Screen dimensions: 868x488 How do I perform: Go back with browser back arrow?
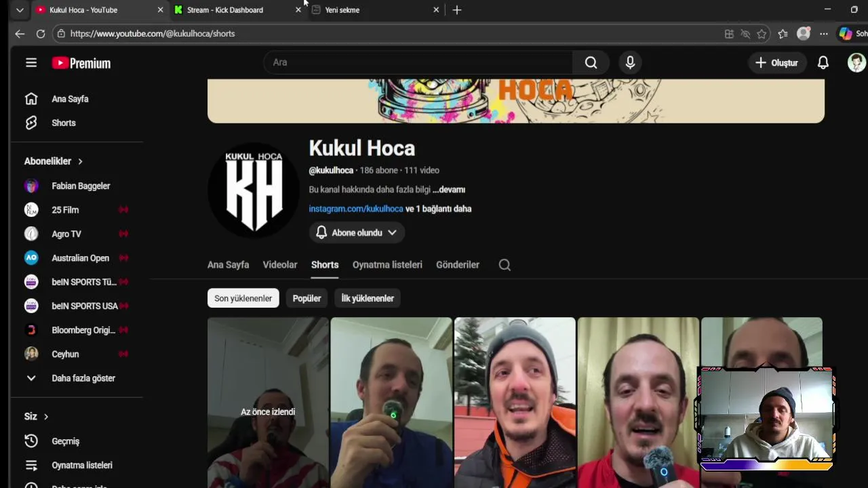20,33
